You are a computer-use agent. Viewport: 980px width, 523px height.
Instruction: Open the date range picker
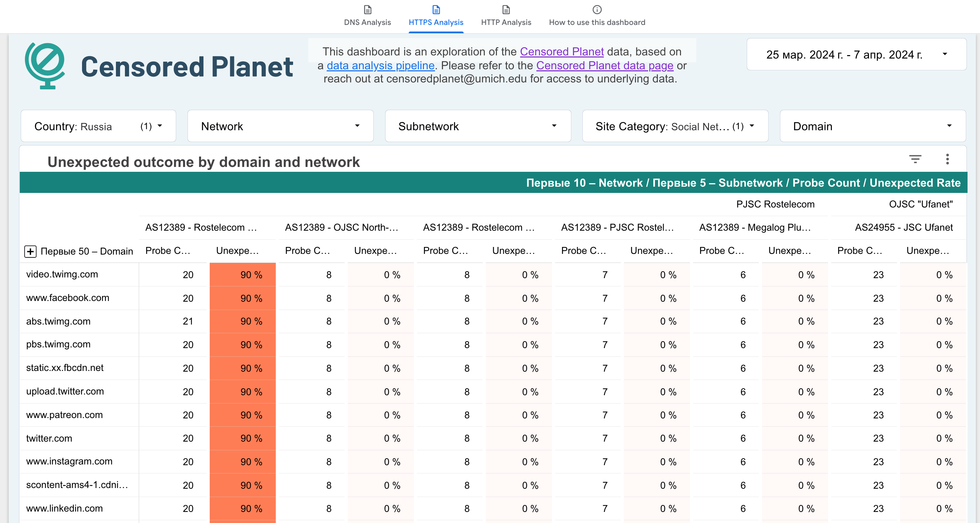(x=856, y=54)
